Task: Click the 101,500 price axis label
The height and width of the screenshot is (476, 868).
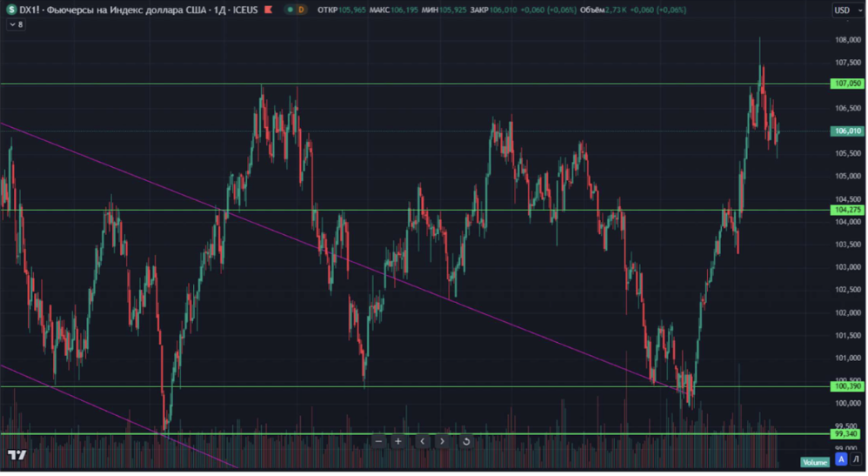Action: [x=847, y=335]
